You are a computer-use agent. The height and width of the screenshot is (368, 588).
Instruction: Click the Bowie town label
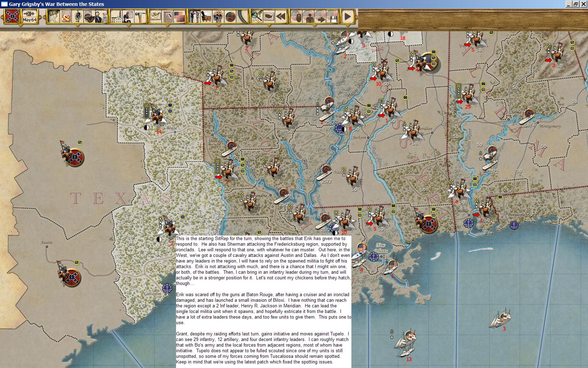tap(171, 128)
